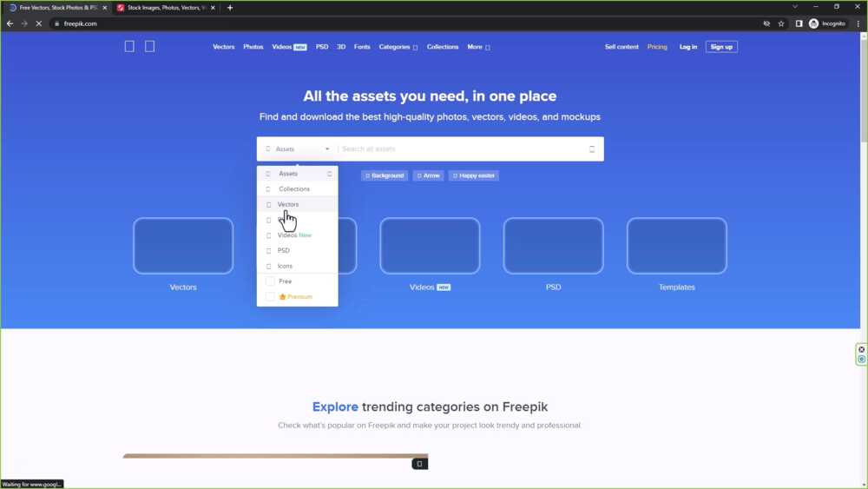Click the Search tabs chevron in title bar
This screenshot has width=868, height=489.
pos(795,7)
